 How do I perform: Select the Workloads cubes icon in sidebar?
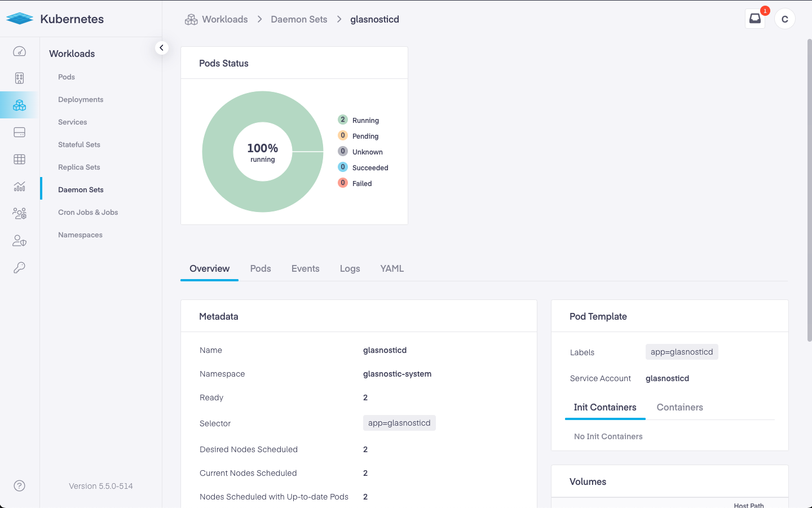(x=19, y=105)
